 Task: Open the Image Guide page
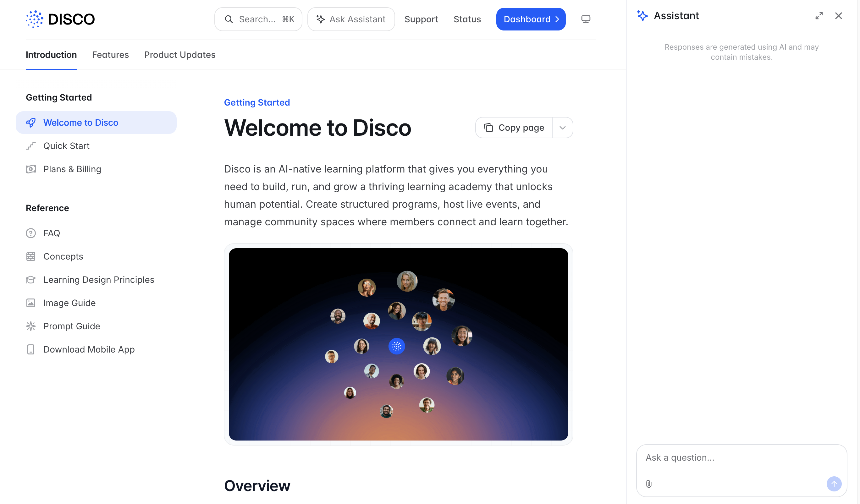(x=96, y=303)
